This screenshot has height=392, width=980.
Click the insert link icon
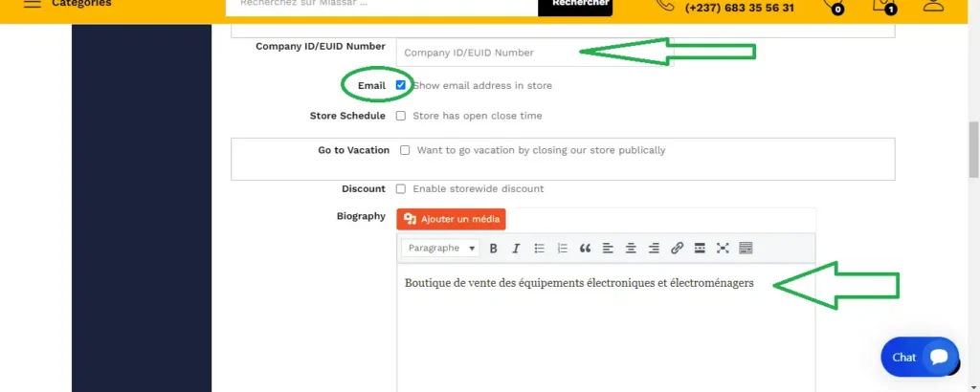(x=677, y=249)
